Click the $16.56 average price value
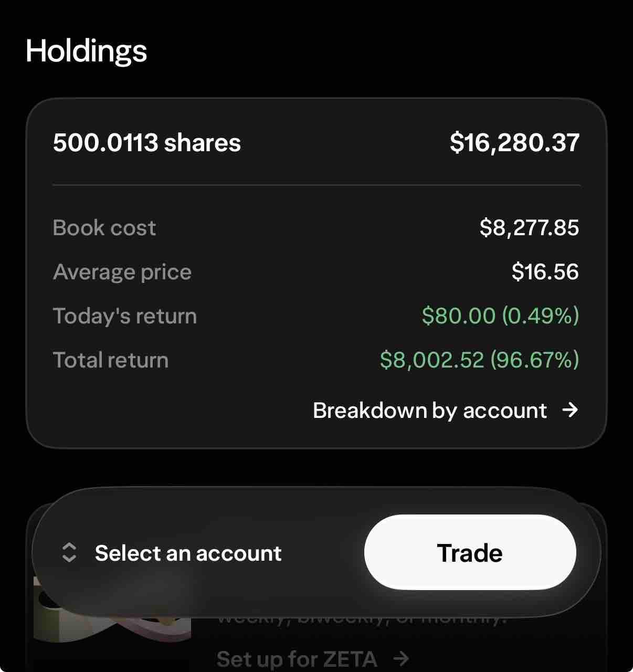 coord(545,272)
